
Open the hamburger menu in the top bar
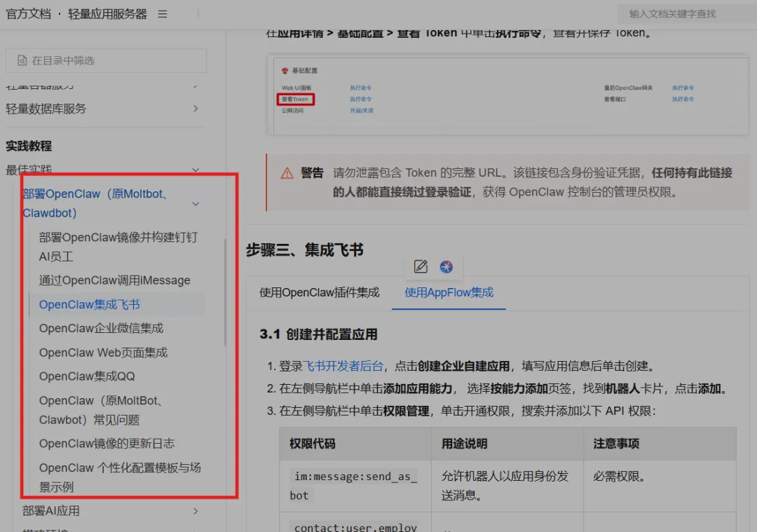[x=162, y=13]
